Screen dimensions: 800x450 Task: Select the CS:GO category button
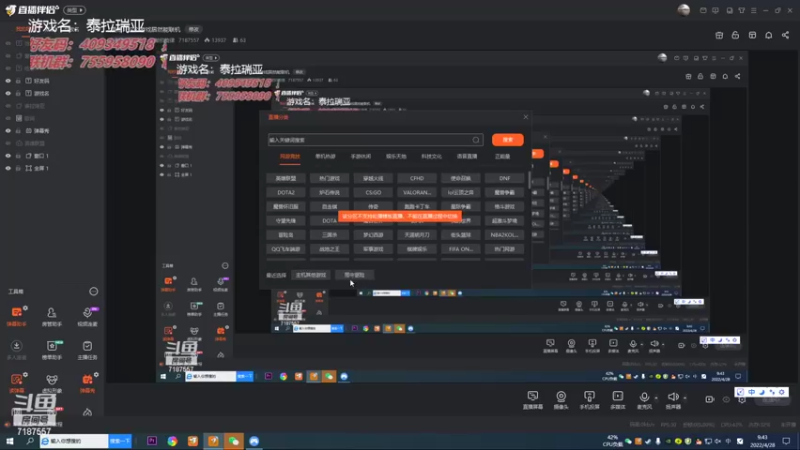(x=373, y=193)
